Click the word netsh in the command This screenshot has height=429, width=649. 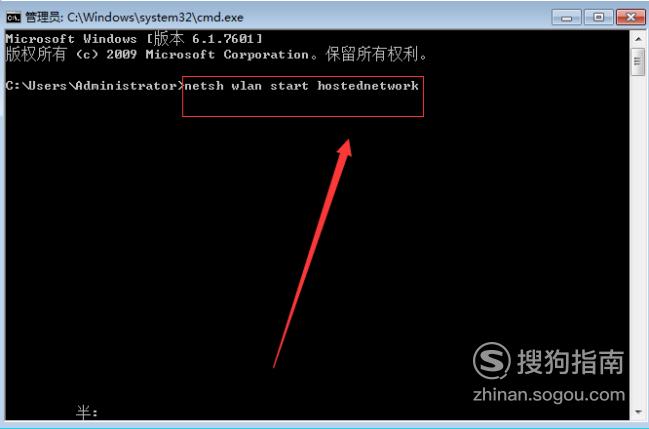(x=204, y=86)
